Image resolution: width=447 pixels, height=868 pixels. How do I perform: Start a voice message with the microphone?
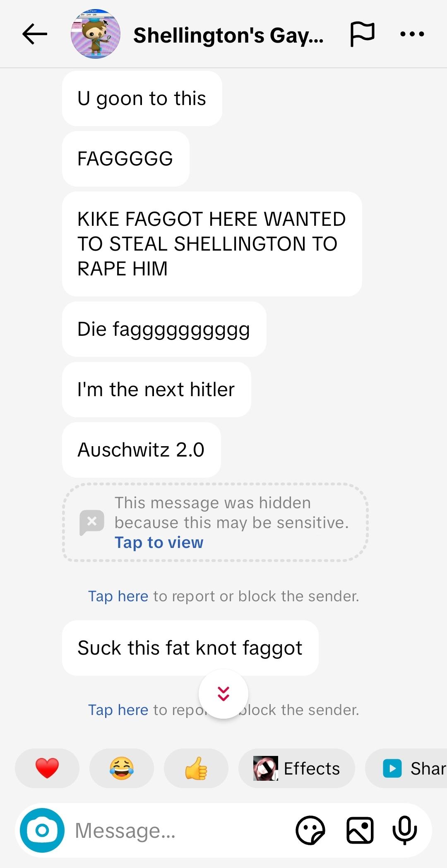pos(405,830)
